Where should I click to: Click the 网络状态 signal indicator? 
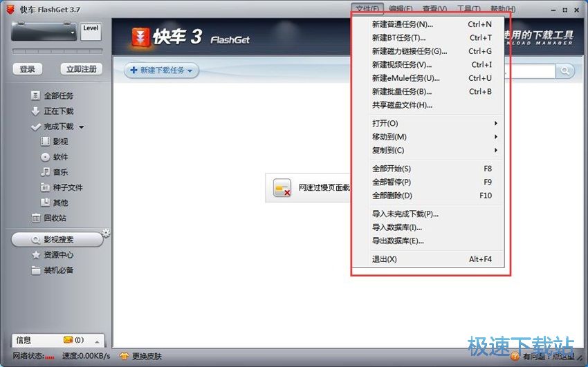click(x=50, y=357)
